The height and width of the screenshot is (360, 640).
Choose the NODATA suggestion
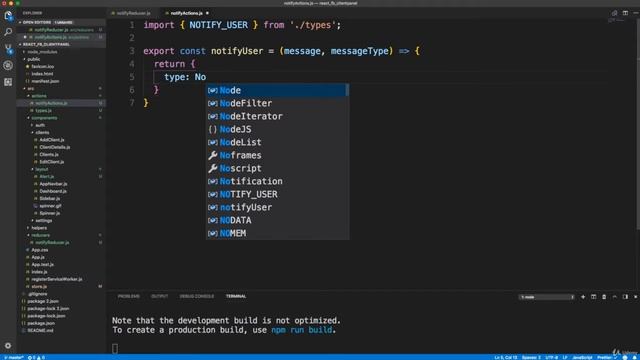(x=277, y=220)
